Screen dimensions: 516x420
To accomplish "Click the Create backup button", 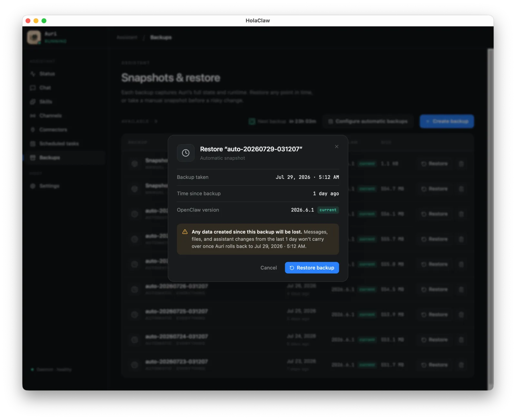I will click(447, 121).
